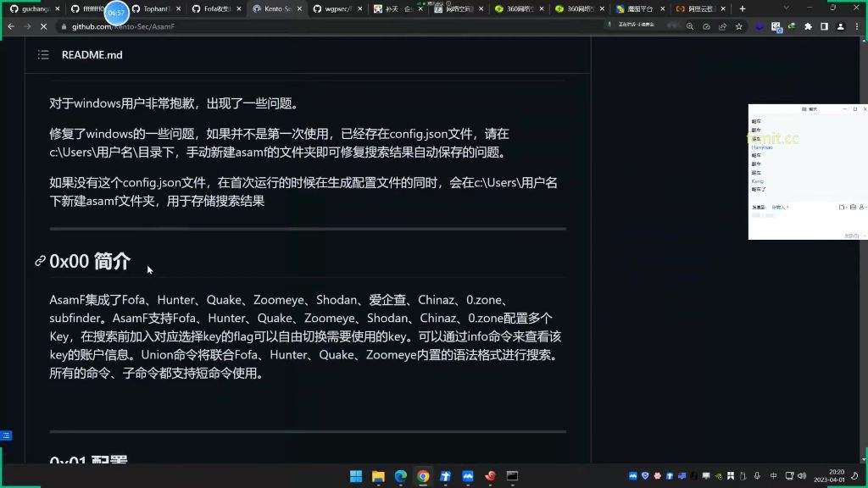Close the wgpsec tab

pyautogui.click(x=359, y=8)
